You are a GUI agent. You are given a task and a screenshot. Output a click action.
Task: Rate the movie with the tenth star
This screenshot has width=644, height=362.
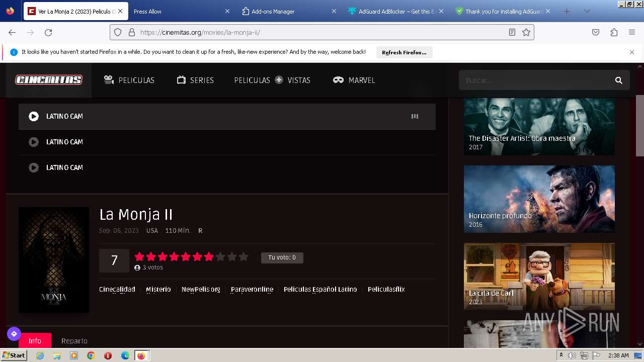(x=244, y=257)
